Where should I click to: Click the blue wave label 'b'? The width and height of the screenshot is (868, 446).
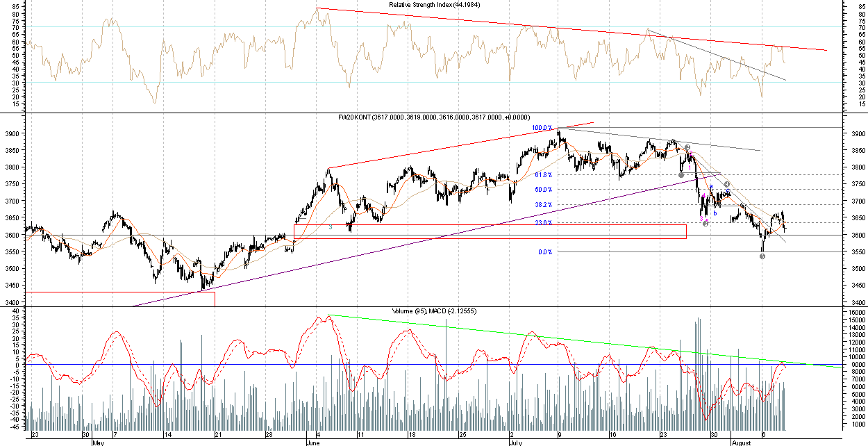click(715, 213)
